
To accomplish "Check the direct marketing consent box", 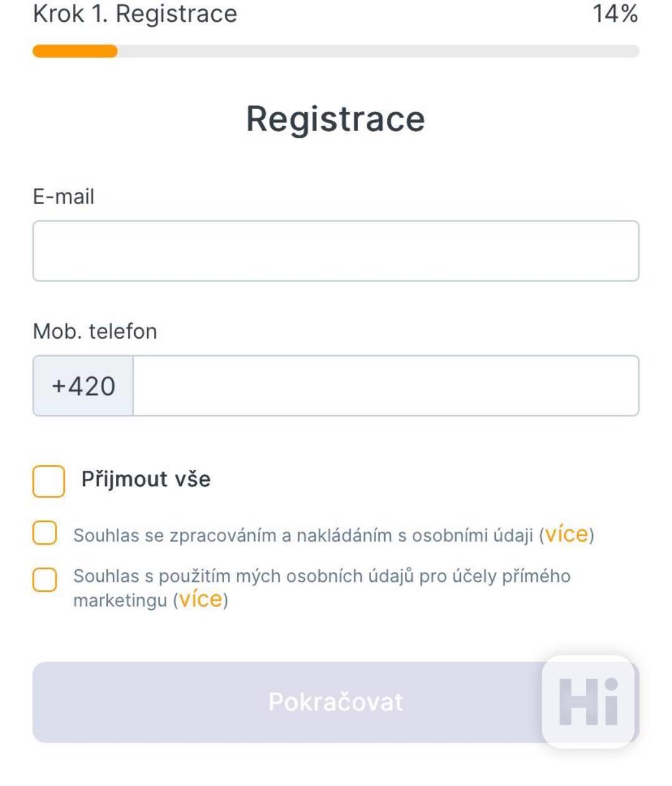I will click(x=45, y=579).
